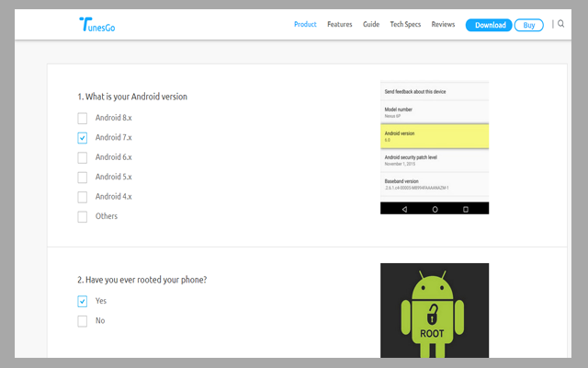The width and height of the screenshot is (588, 368).
Task: Tick the Android 5.x option
Action: pyautogui.click(x=83, y=177)
